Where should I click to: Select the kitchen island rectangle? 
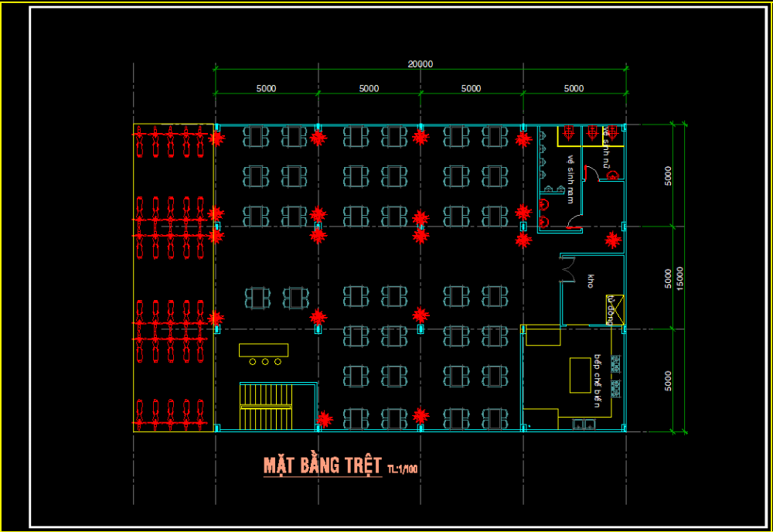581,375
